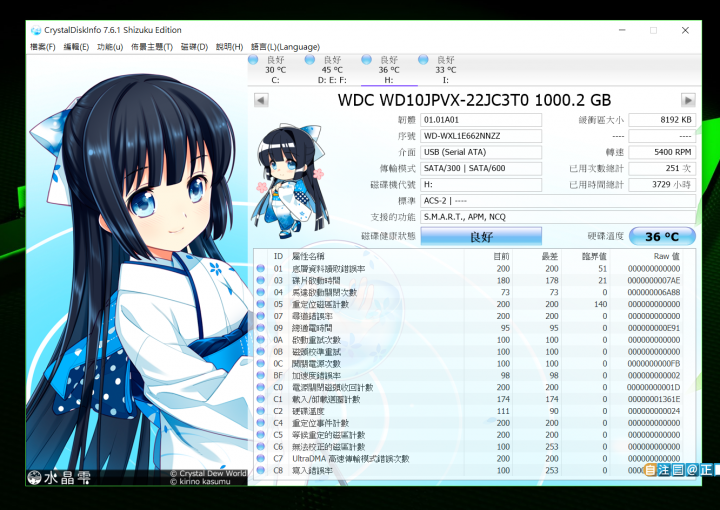Image resolution: width=720 pixels, height=510 pixels.
Task: Switch to the C: disk tab
Action: (276, 70)
